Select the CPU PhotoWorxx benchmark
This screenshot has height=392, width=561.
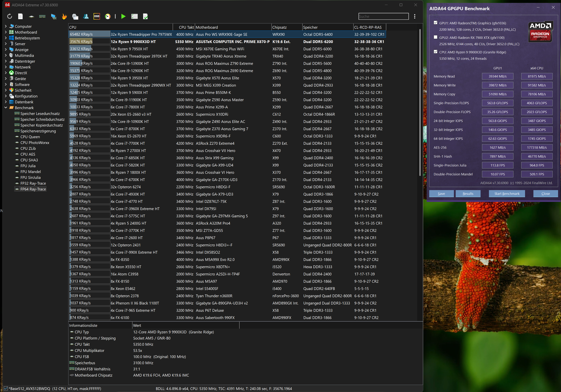point(35,143)
